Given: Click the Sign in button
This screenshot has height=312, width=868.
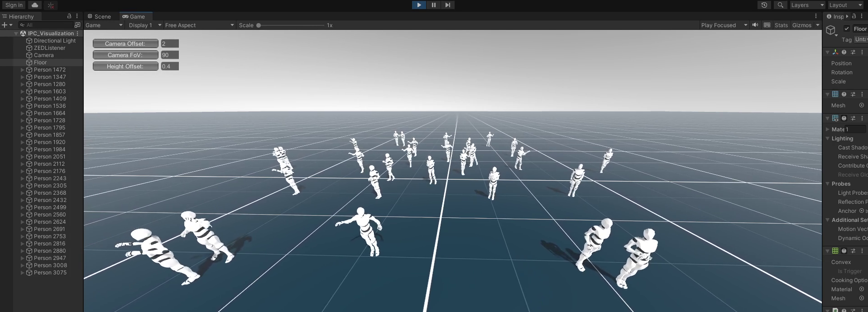Looking at the screenshot, I should [14, 5].
